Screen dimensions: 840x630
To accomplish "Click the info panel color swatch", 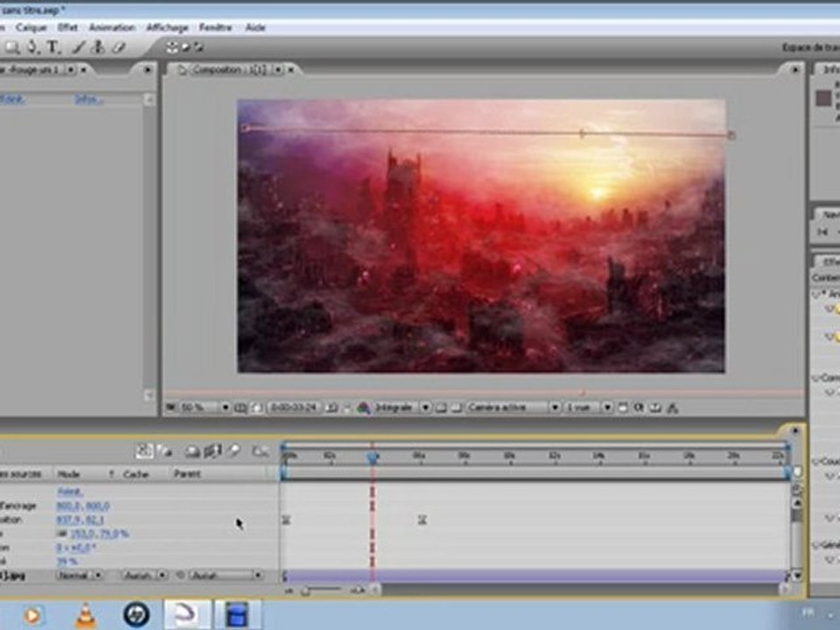I will [823, 98].
